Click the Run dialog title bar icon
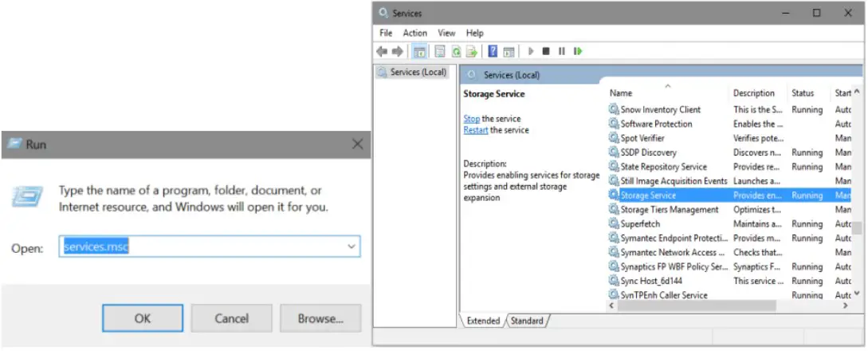 (x=14, y=144)
